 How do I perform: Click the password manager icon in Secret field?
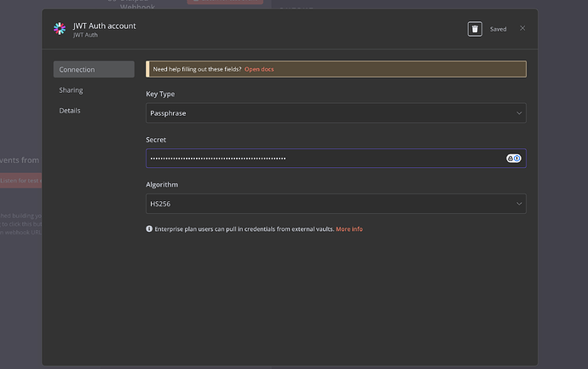point(513,159)
